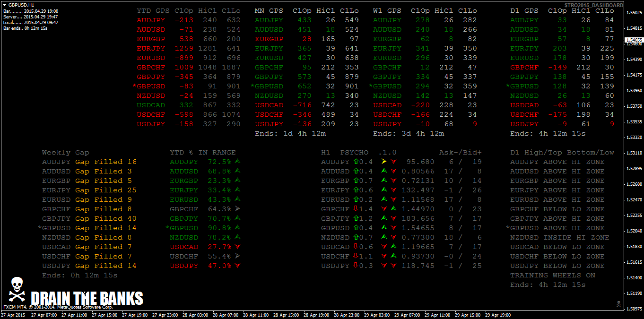
Task: Click the 29 Apr 19:00 time axis label
Action: tap(498, 315)
